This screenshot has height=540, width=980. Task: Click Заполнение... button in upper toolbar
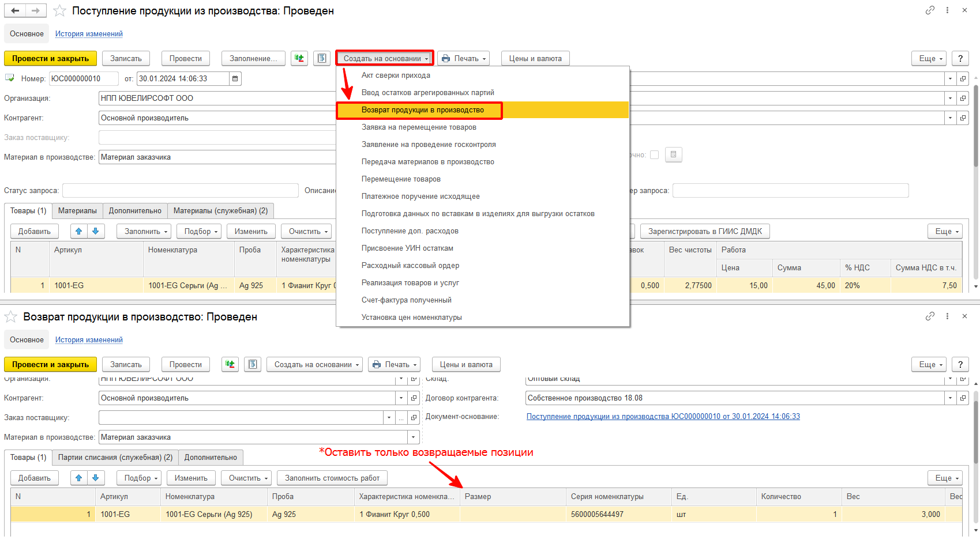click(253, 58)
